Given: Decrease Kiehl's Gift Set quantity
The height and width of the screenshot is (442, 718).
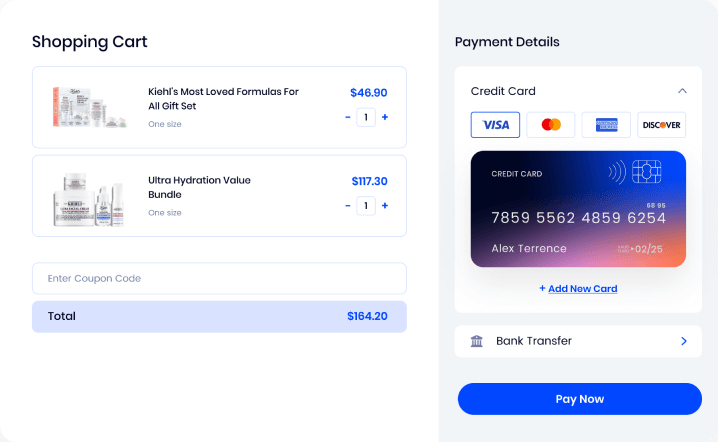Looking at the screenshot, I should click(348, 117).
